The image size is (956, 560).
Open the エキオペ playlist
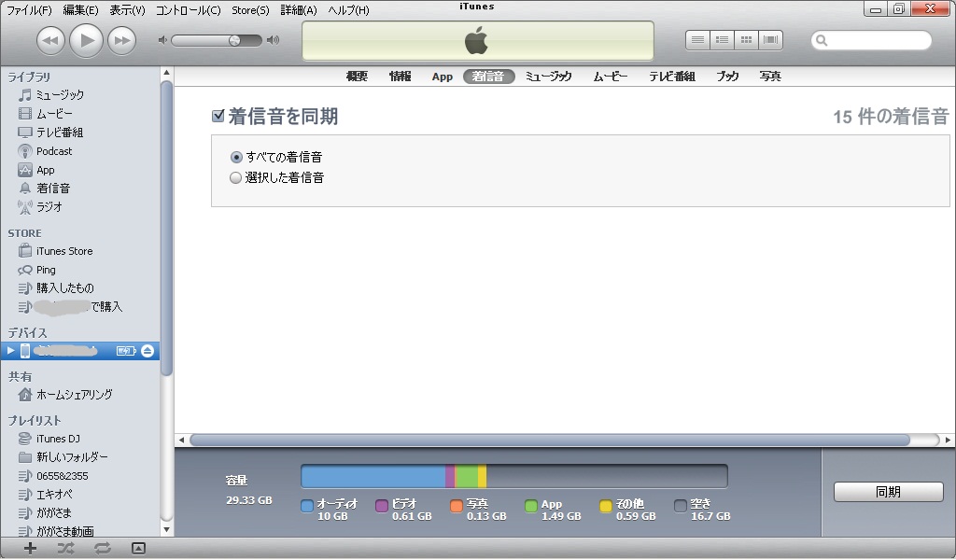point(53,495)
